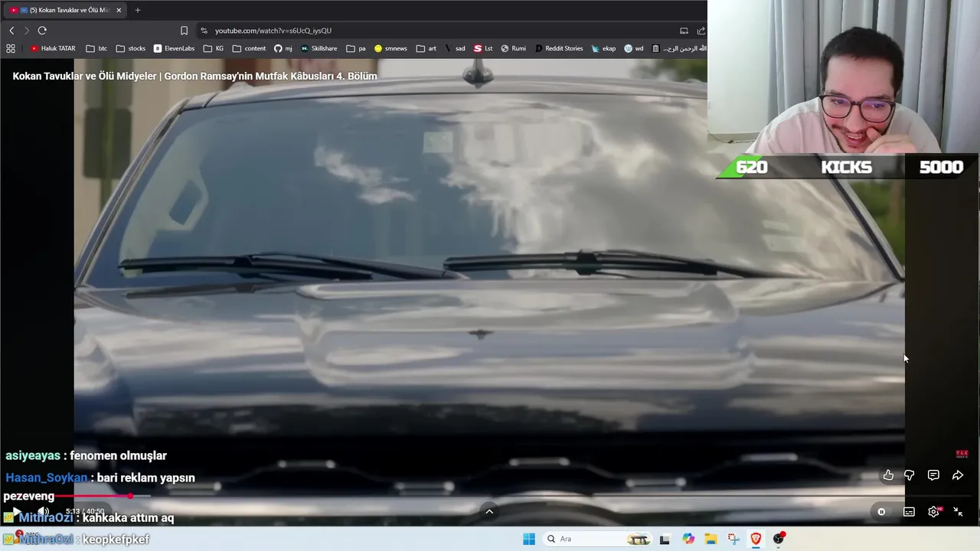Viewport: 980px width, 551px height.
Task: Open OBS Studio from the taskbar
Action: coord(779,539)
